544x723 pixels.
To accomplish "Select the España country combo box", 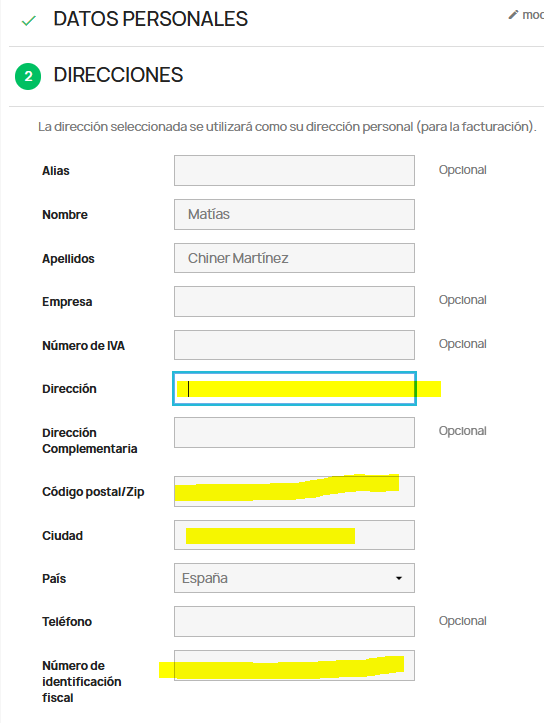I will pyautogui.click(x=294, y=578).
